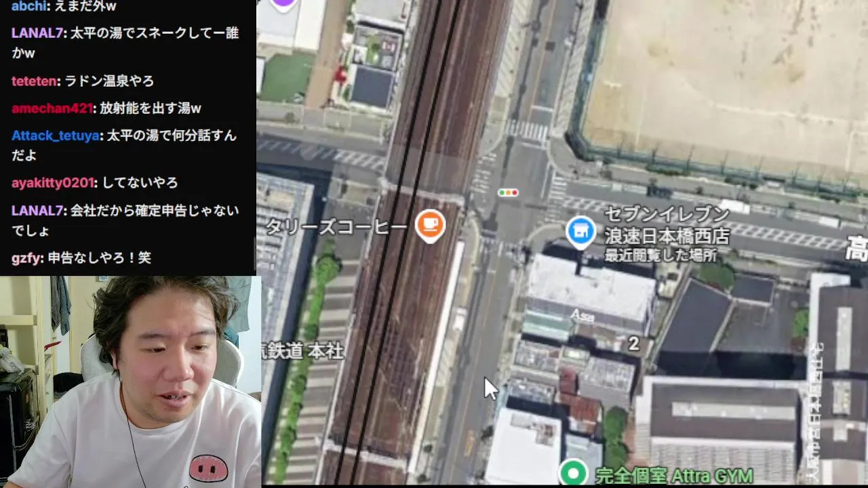Screen dimensions: 868x488
Task: Click chat message ラドン温泉やろ
Action: 109,81
